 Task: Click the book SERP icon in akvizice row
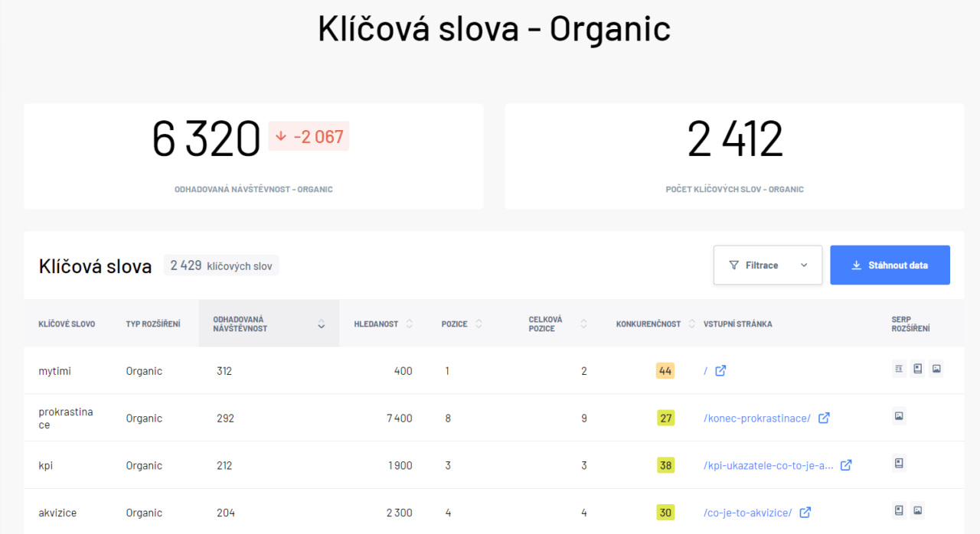pyautogui.click(x=899, y=511)
